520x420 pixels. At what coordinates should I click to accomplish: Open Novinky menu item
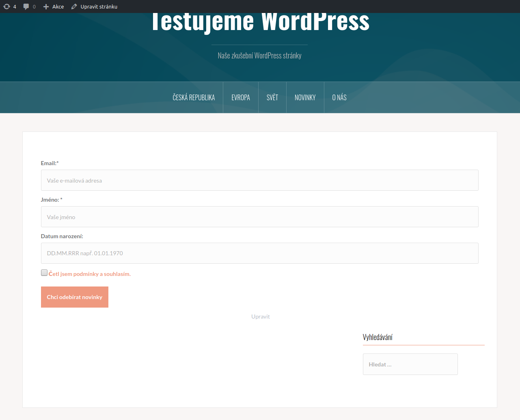pyautogui.click(x=305, y=97)
